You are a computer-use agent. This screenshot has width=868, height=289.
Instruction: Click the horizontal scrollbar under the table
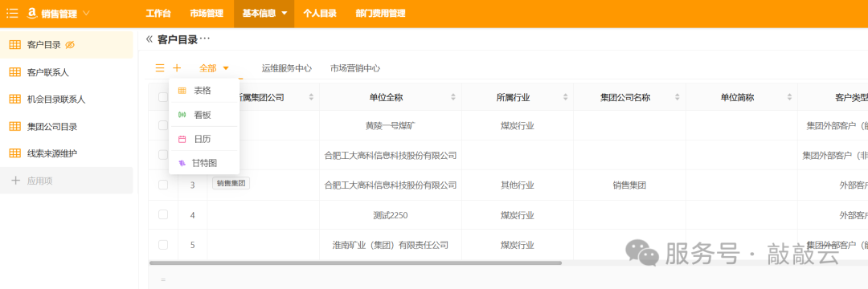point(355,263)
